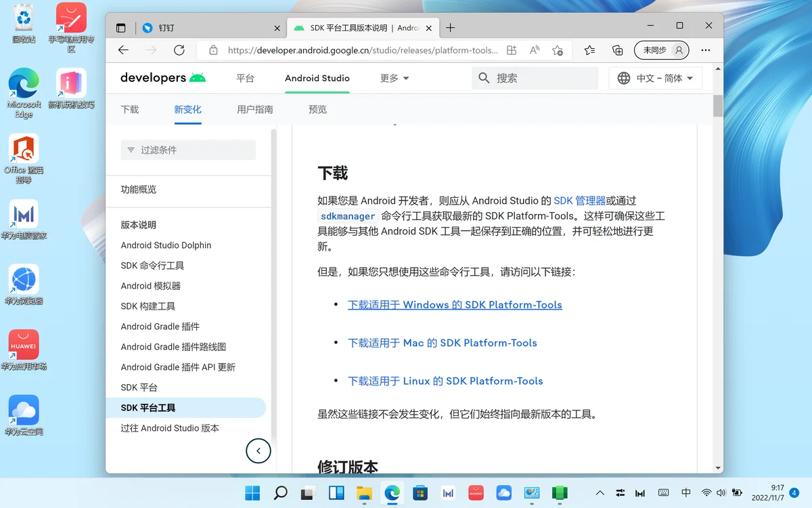Open File Explorer from the taskbar
The height and width of the screenshot is (508, 812).
pyautogui.click(x=365, y=493)
